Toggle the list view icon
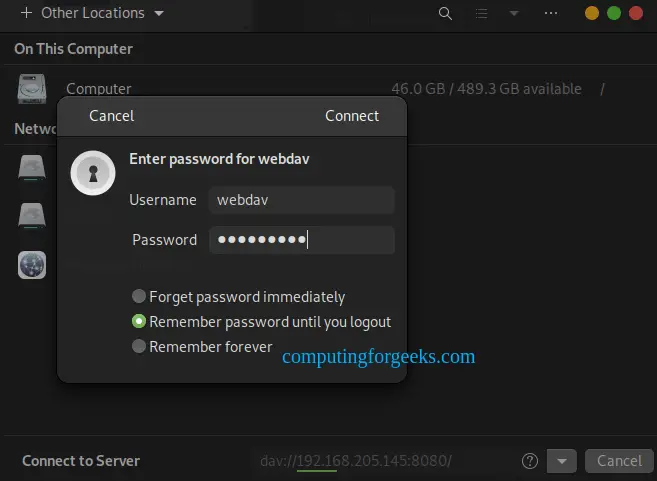The height and width of the screenshot is (481, 657). click(481, 13)
